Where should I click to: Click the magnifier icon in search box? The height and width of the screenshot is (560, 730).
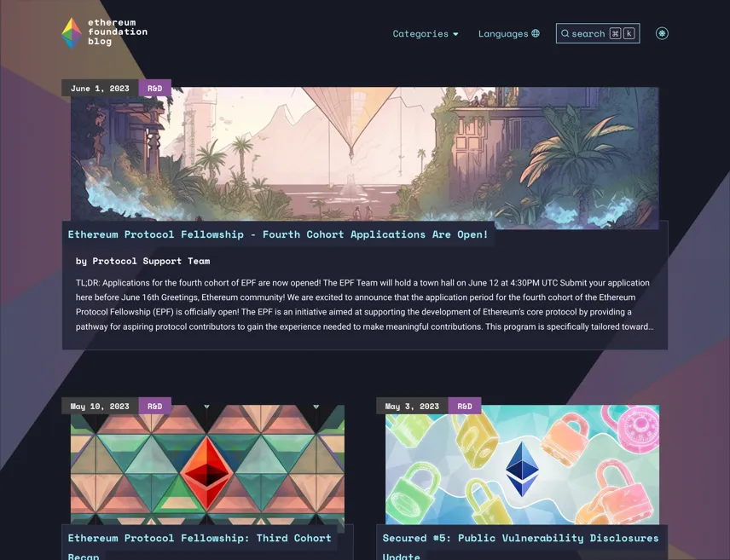pos(565,33)
